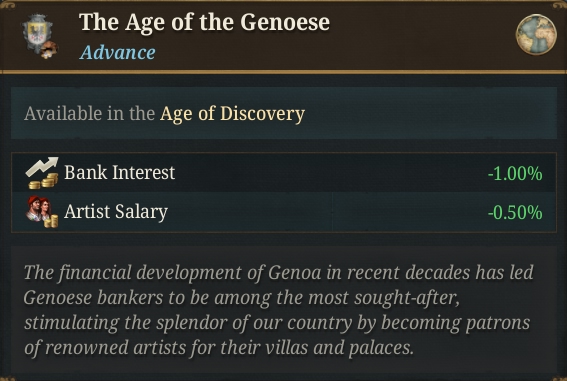Click the coat of arms shield icon
The image size is (567, 381).
coord(37,33)
